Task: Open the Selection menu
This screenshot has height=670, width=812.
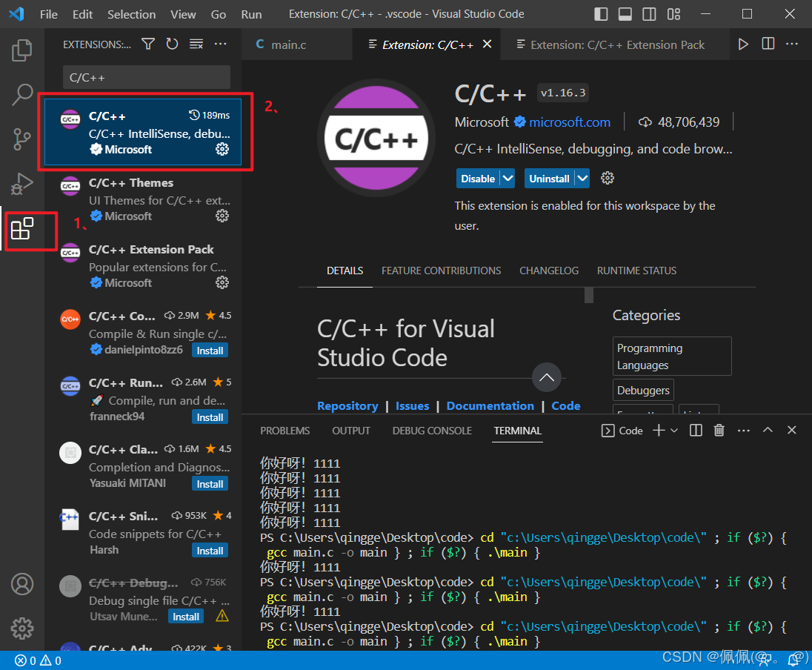Action: [132, 14]
